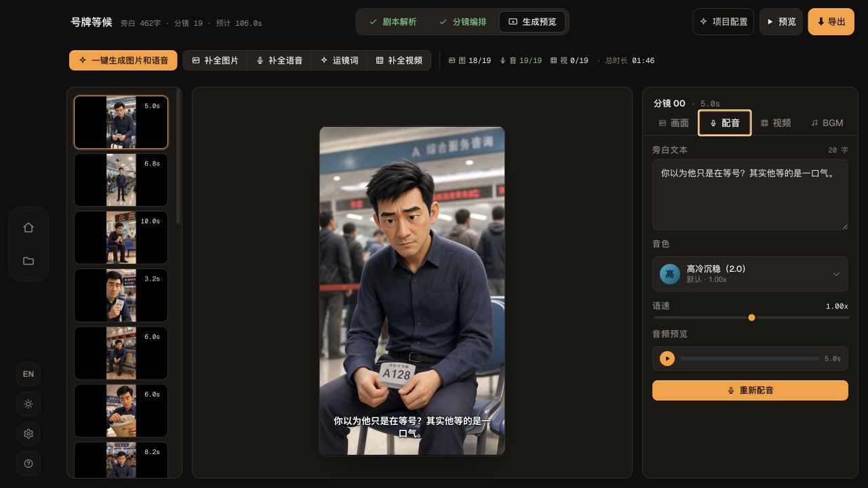Toggle light/dark theme sun icon
This screenshot has width=868, height=488.
pos(28,404)
